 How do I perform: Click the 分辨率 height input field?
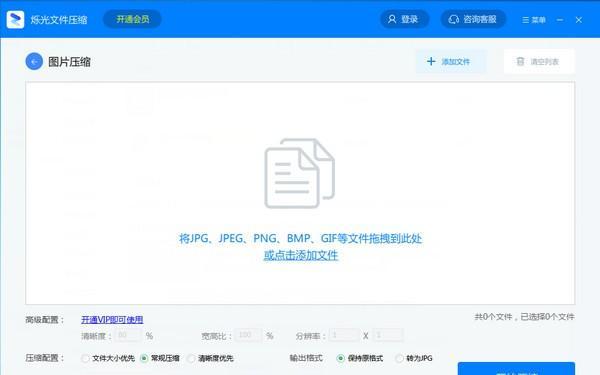pyautogui.click(x=387, y=336)
